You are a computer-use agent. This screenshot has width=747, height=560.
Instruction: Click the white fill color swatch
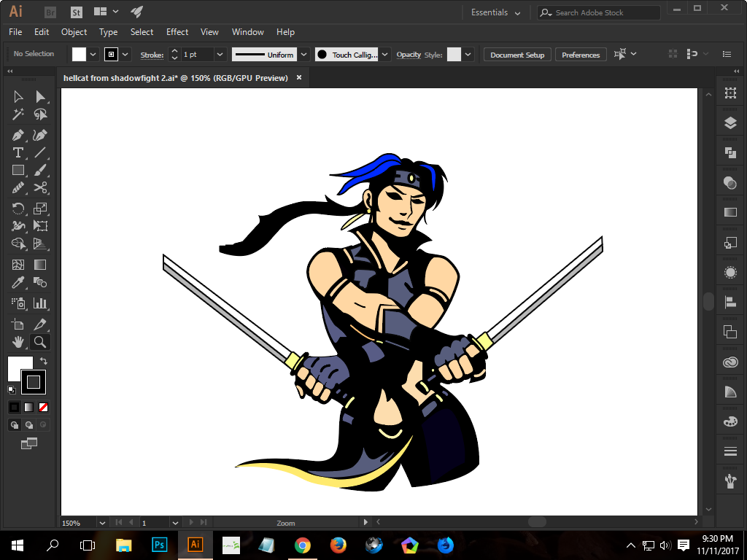click(x=79, y=54)
